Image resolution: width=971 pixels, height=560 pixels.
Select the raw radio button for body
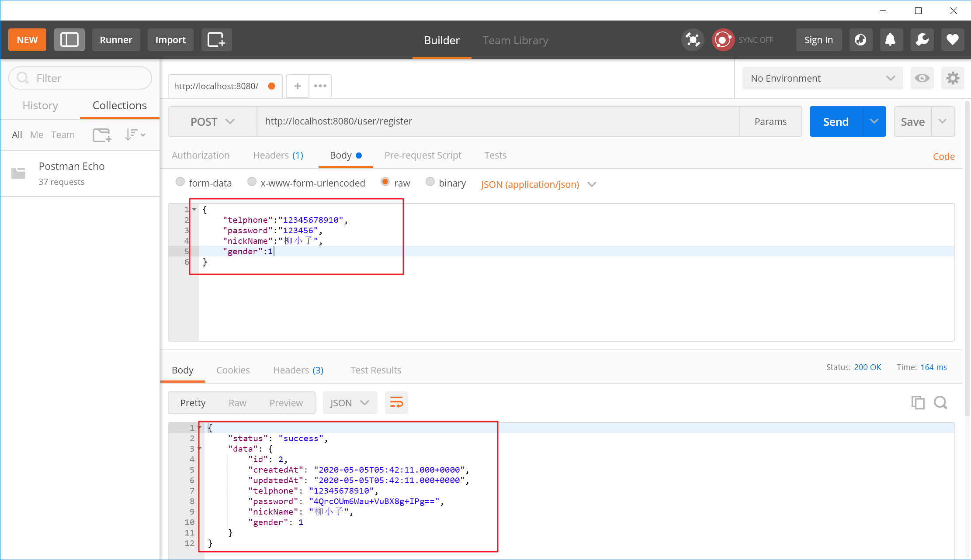coord(385,183)
